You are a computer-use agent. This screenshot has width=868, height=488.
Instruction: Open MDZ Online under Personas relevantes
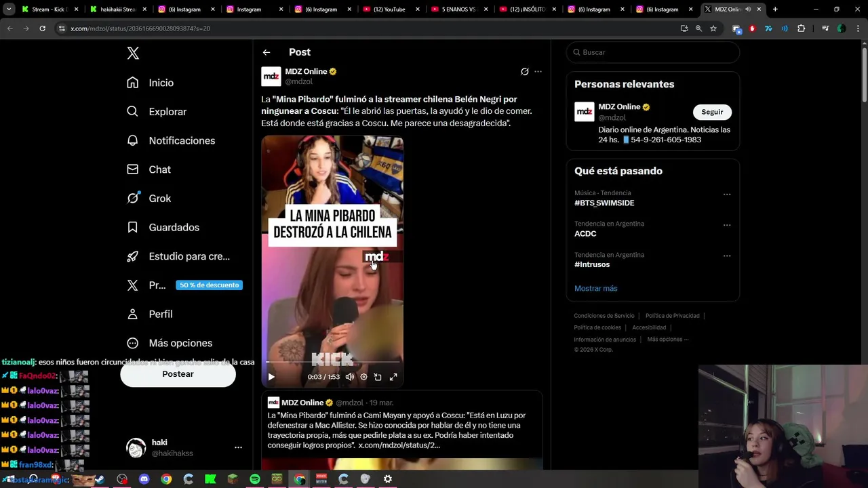[619, 107]
